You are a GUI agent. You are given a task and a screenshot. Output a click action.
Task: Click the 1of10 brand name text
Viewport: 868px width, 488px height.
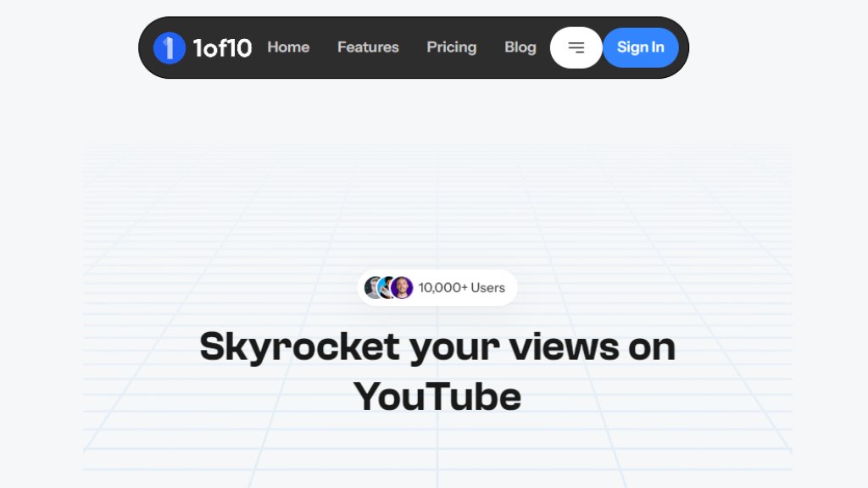[x=222, y=48]
